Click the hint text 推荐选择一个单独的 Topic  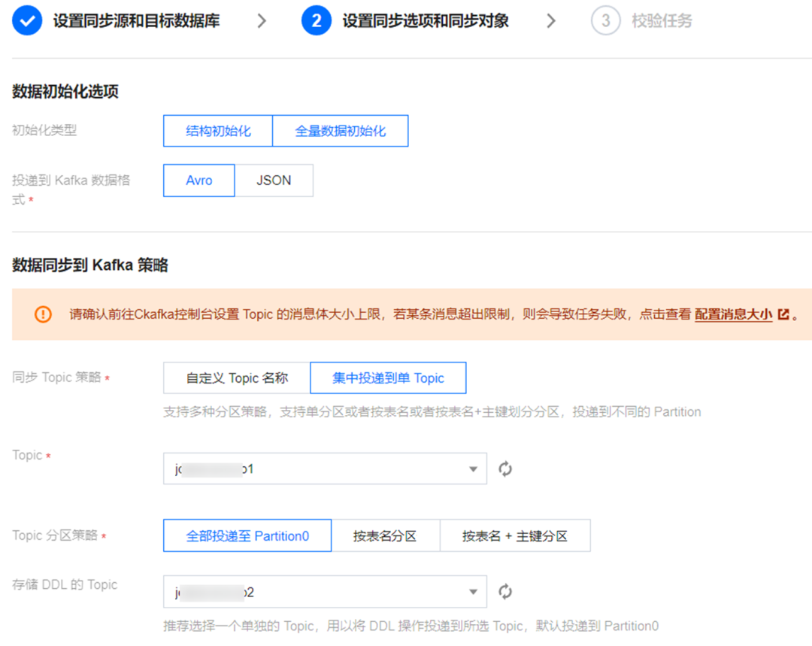point(411,626)
